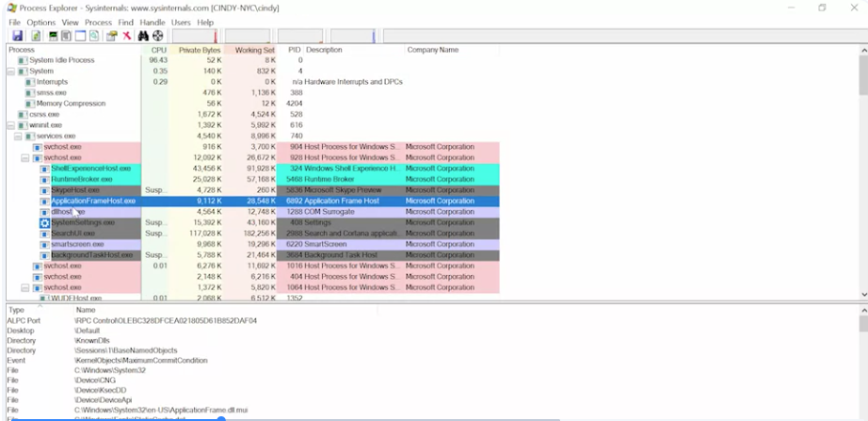The width and height of the screenshot is (868, 421).
Task: Select the crosshair Find Window's Process icon
Action: 158,36
